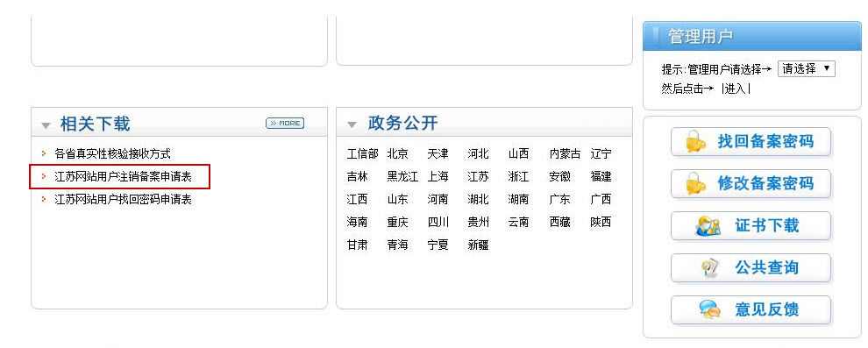868x348 pixels.
Task: Select 湖北 in 政务公开
Action: pos(479,199)
